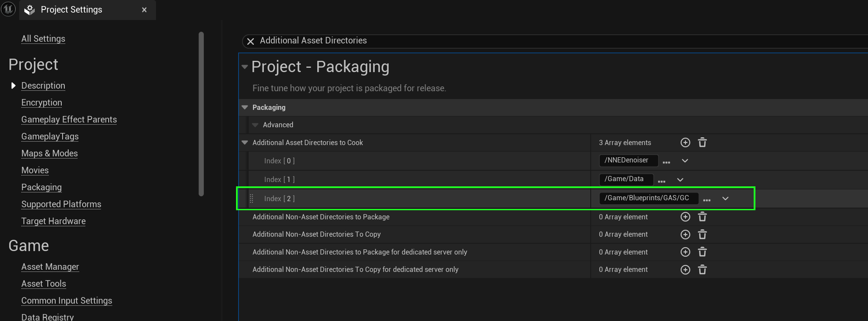Open the Gameplay Effect Parents settings
Viewport: 868px width, 321px height.
[69, 119]
